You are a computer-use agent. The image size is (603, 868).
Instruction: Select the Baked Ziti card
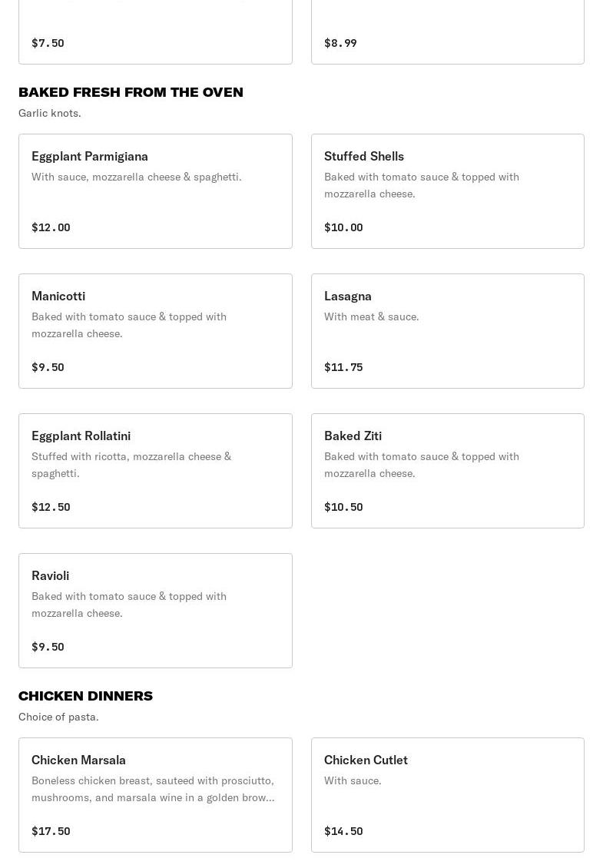click(x=447, y=470)
